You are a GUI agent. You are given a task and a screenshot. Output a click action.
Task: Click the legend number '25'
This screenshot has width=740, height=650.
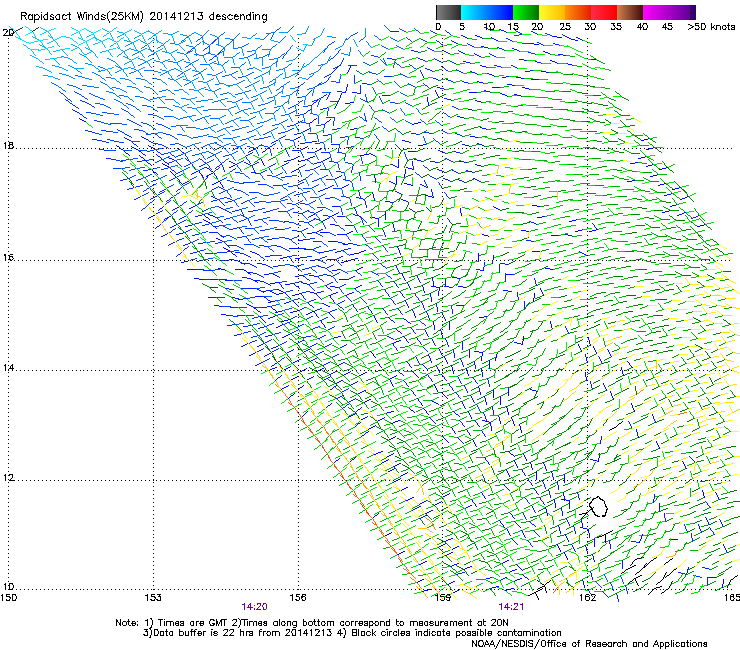click(565, 27)
